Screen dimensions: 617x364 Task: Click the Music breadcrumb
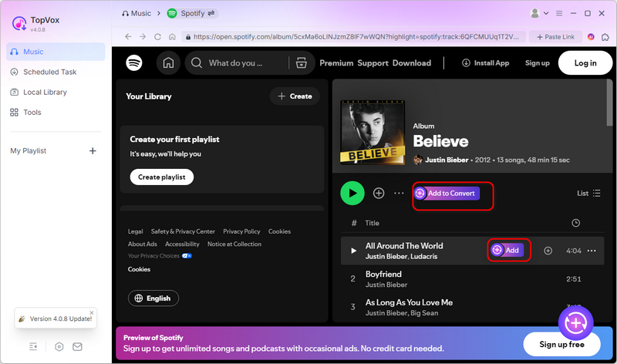click(137, 13)
